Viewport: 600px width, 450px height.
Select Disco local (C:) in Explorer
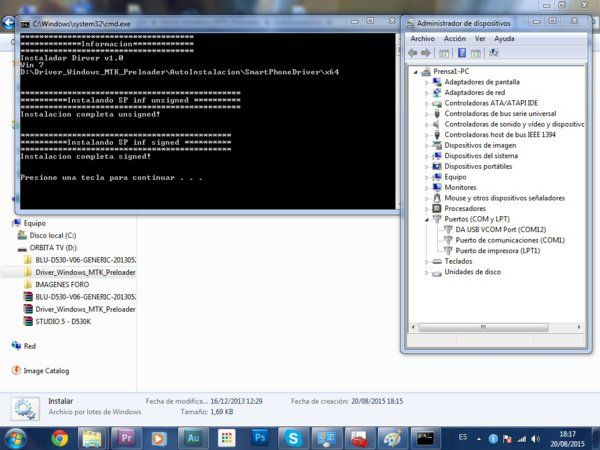(x=53, y=235)
